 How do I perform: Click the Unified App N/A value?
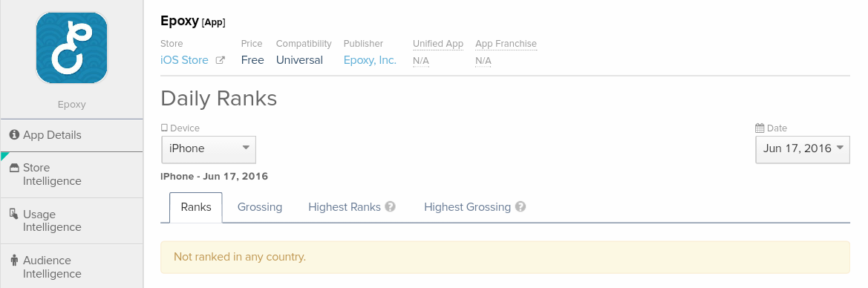pyautogui.click(x=421, y=60)
